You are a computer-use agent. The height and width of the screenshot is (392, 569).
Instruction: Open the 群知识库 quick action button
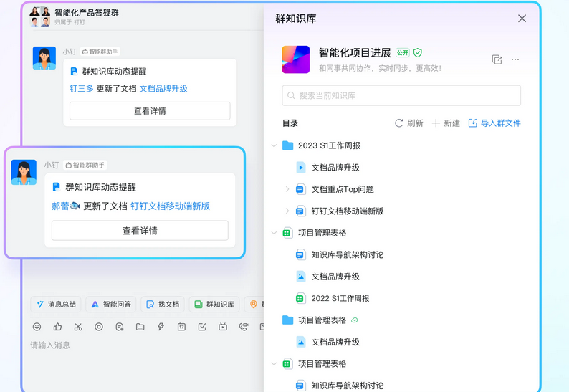pyautogui.click(x=214, y=304)
